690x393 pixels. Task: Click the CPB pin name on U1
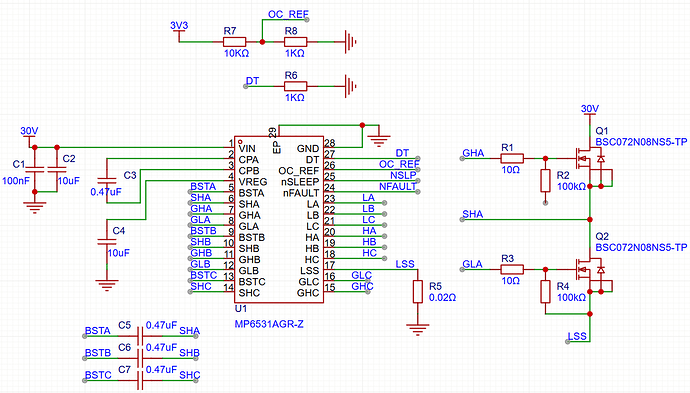(x=249, y=171)
